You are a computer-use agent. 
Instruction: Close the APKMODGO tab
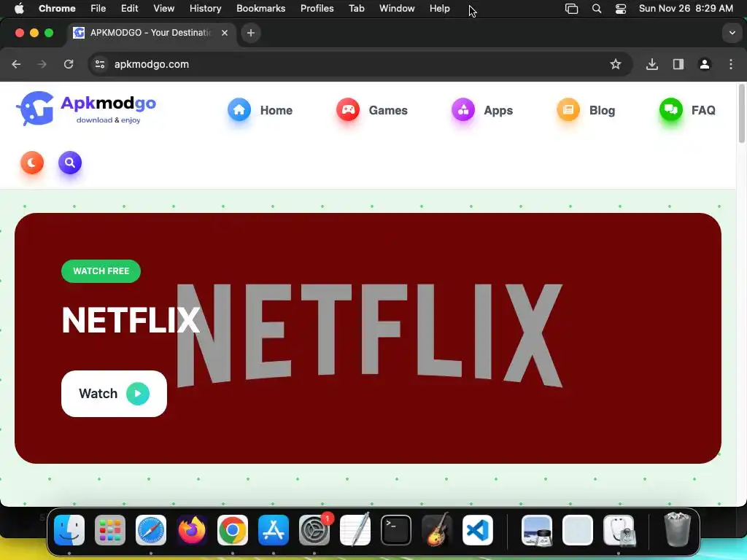coord(225,33)
